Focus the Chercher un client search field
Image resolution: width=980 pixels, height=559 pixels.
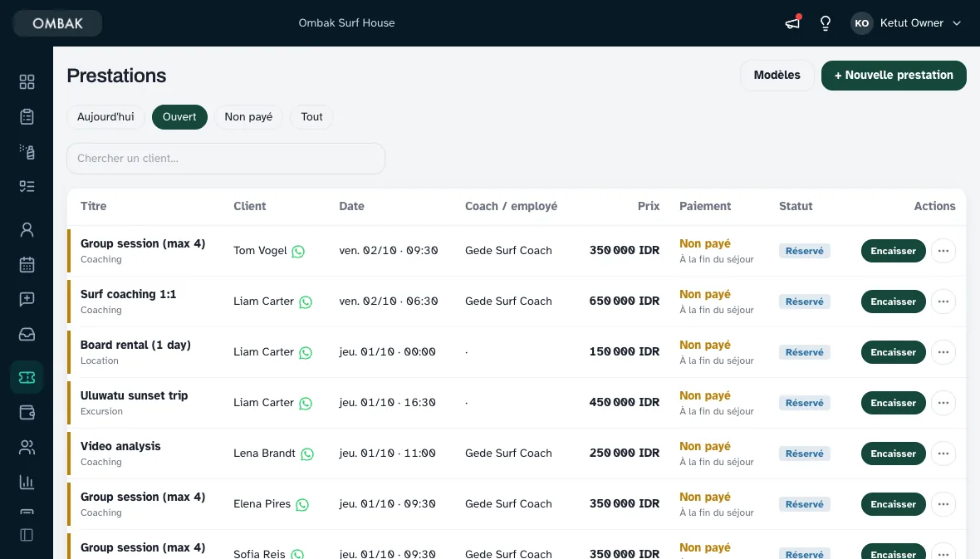(x=226, y=158)
